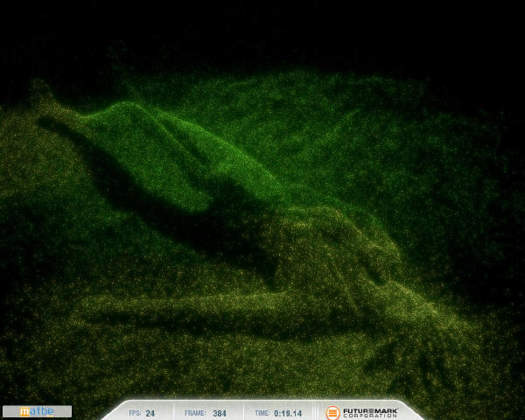
Task: Click the time readout 0:19.14
Action: click(x=288, y=414)
